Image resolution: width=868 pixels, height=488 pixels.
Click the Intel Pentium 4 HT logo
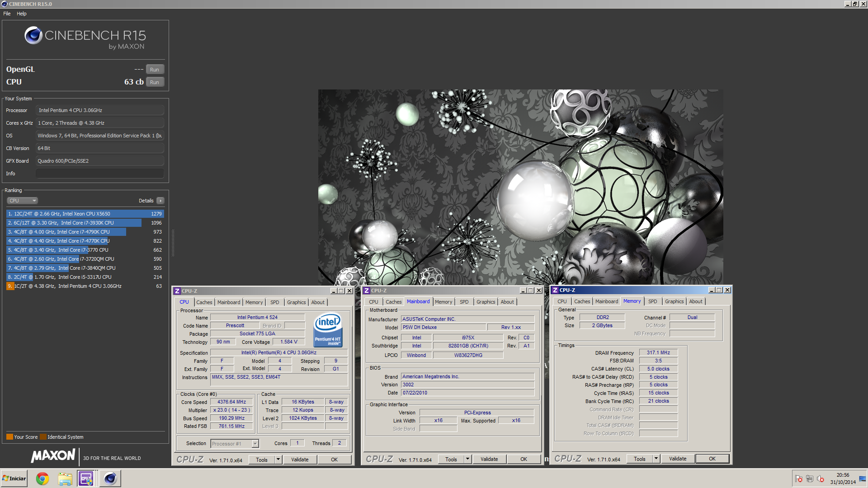[328, 330]
